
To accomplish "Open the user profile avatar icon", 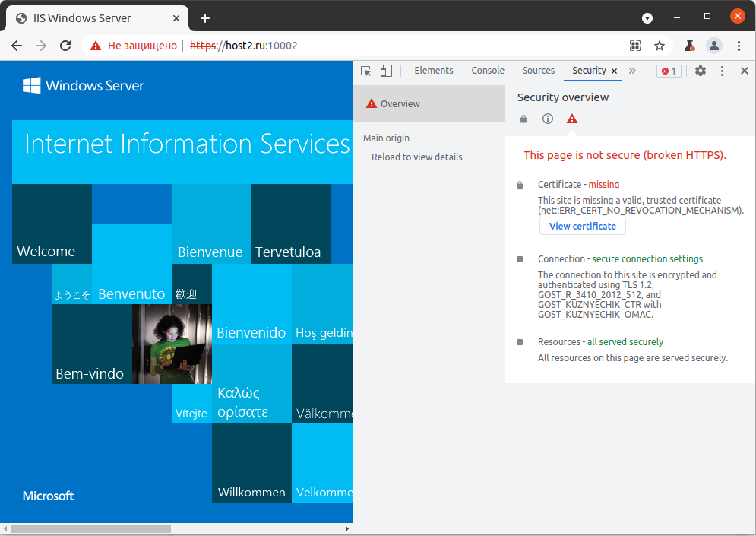I will coord(713,46).
